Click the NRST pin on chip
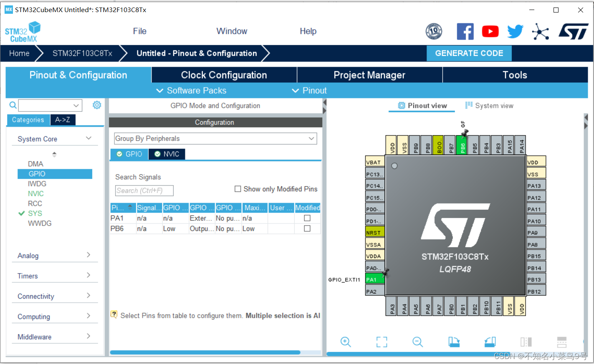594x364 pixels. click(375, 232)
